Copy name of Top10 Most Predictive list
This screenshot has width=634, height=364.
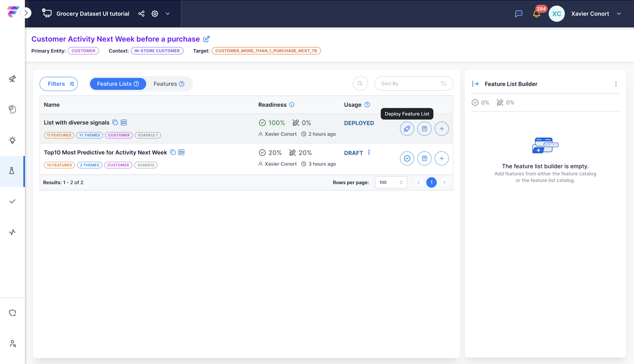click(x=173, y=152)
